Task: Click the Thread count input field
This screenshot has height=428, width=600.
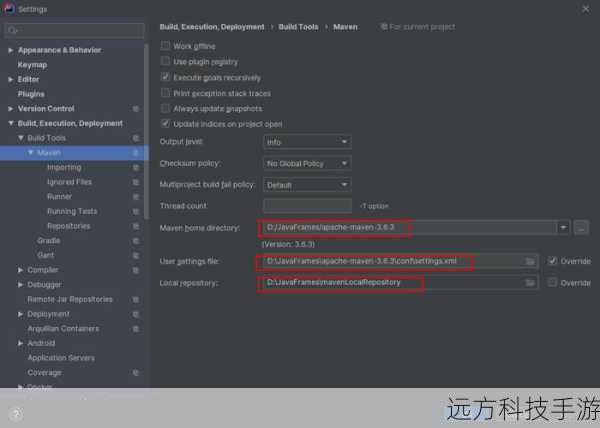Action: pos(307,206)
